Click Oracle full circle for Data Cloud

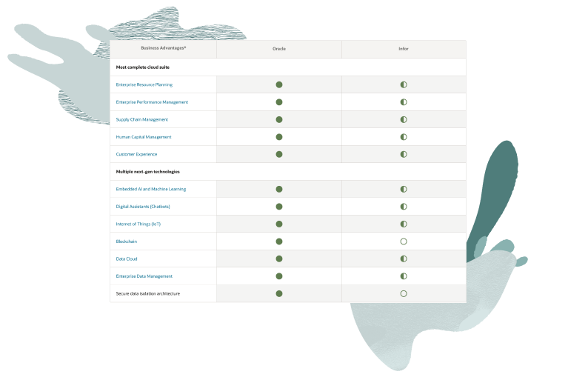pos(279,259)
